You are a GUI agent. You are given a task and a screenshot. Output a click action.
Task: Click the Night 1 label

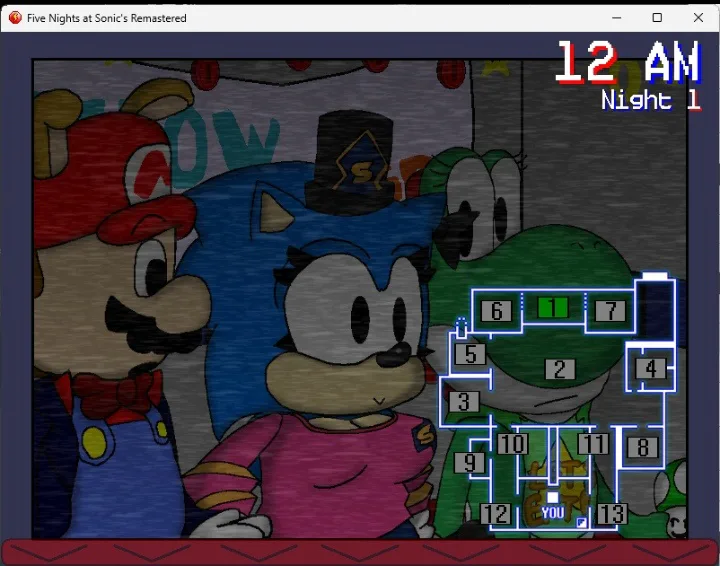click(651, 100)
